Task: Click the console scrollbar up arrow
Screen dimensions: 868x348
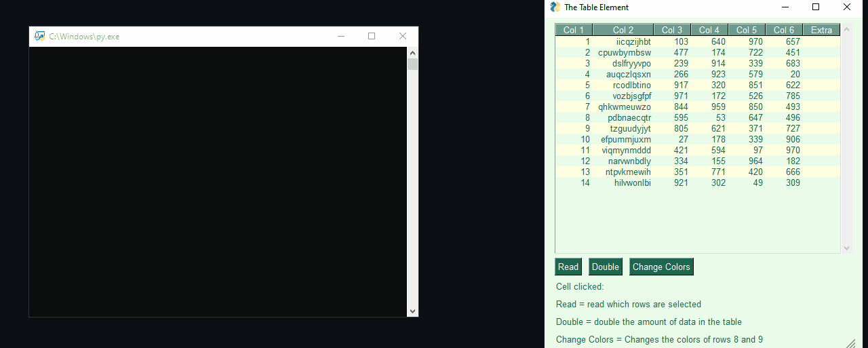Action: point(412,53)
